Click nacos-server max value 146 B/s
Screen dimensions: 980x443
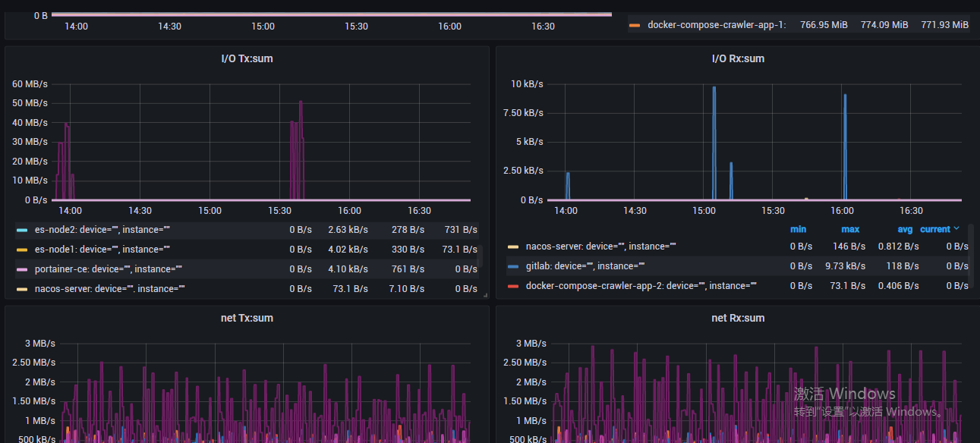847,247
